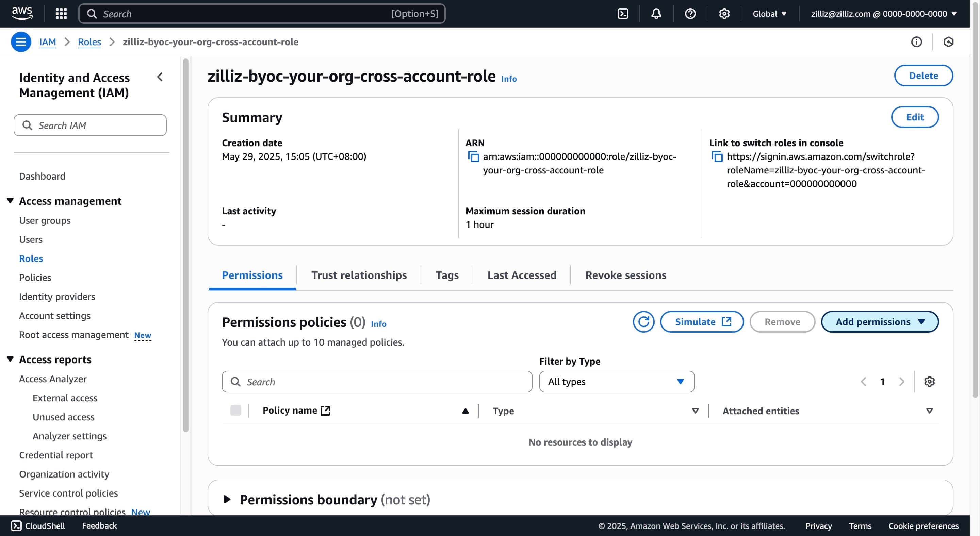Click Info link next to role name
The image size is (980, 536).
(x=509, y=79)
